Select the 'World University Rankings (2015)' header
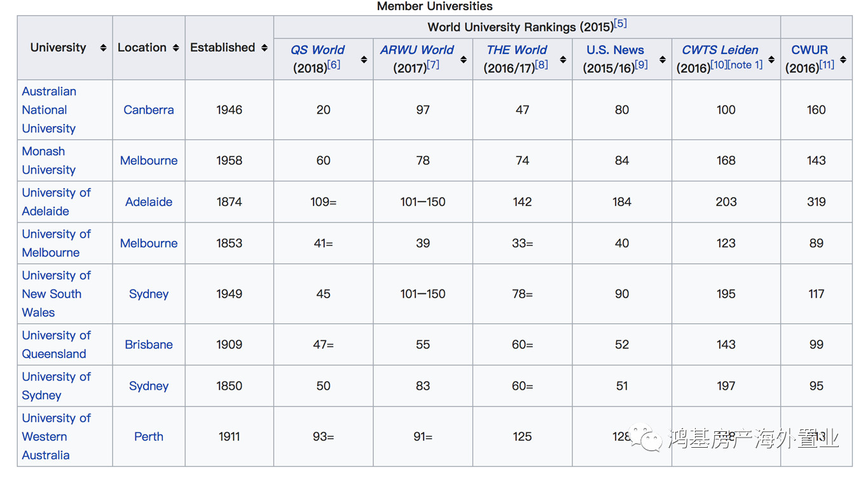 pos(520,27)
